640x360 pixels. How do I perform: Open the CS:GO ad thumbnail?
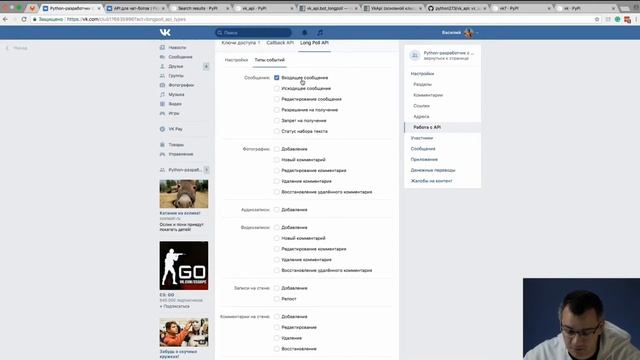(x=184, y=266)
